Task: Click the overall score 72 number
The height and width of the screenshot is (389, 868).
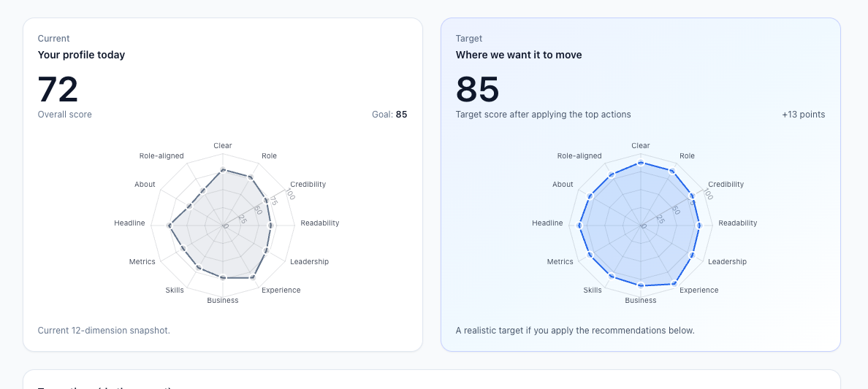Action: [58, 90]
